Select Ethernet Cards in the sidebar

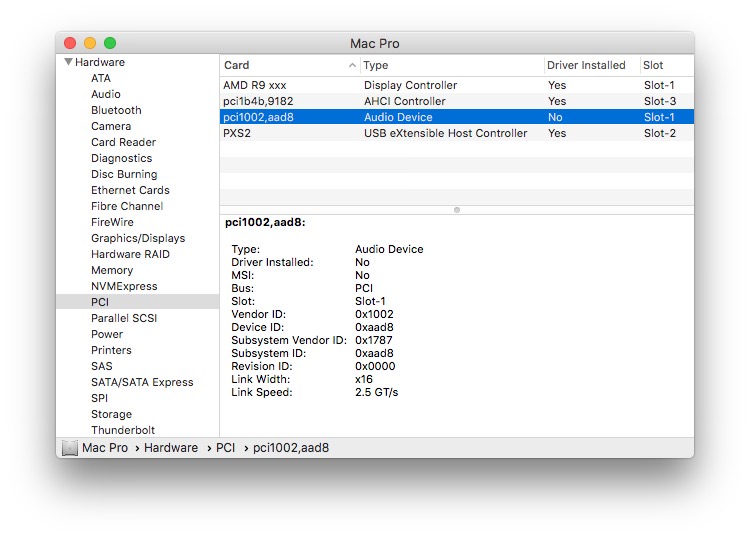click(130, 190)
